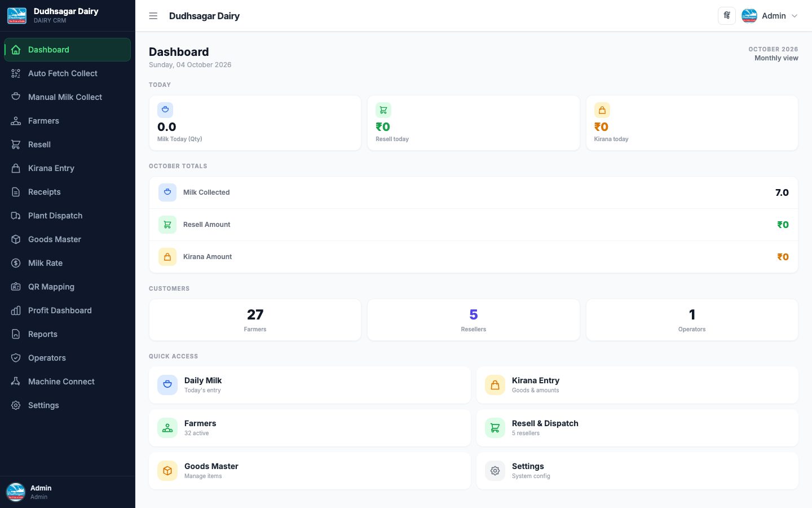The image size is (812, 508).
Task: Select Plant Dispatch in the sidebar
Action: point(68,216)
